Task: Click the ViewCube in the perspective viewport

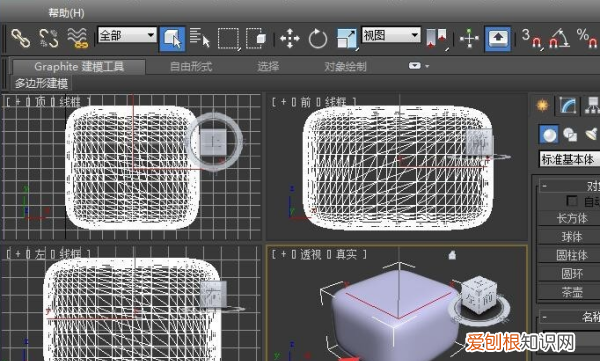Action: coord(480,297)
